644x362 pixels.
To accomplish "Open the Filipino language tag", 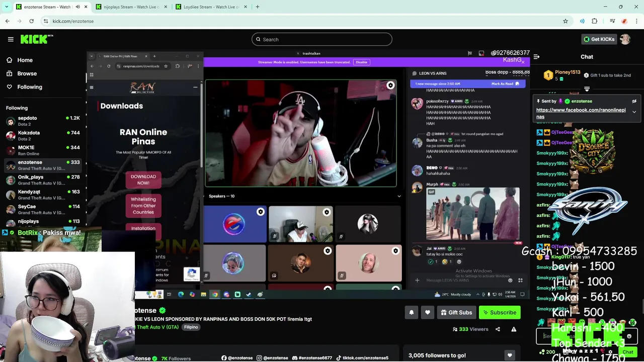I will click(x=191, y=327).
